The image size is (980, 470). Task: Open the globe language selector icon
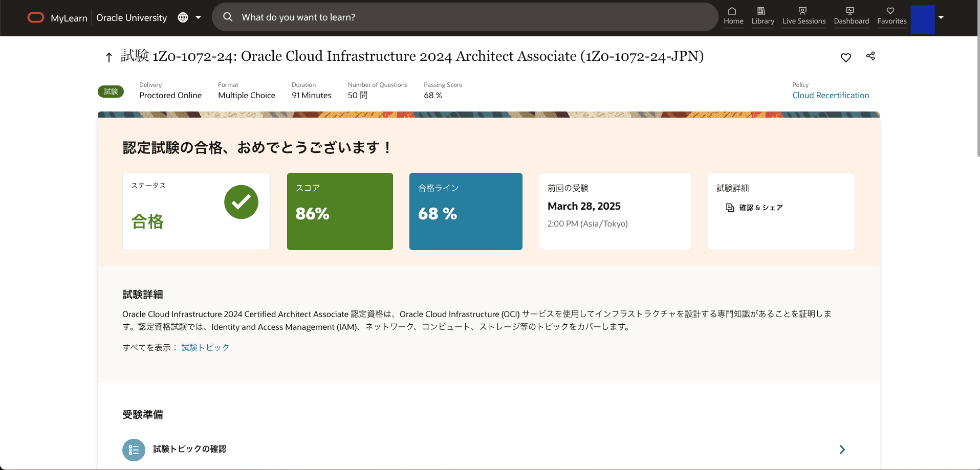[x=182, y=17]
